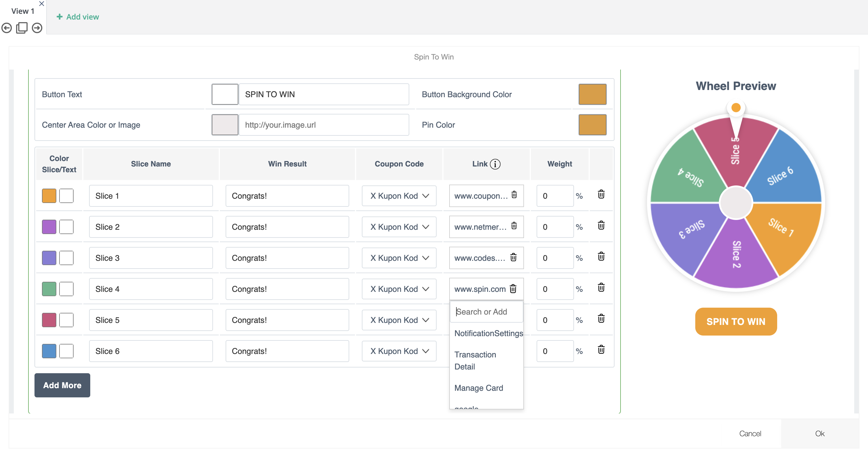Screen dimensions: 868x452
Task: Remove the www.spin.com link for Slice 4
Action: pos(513,288)
